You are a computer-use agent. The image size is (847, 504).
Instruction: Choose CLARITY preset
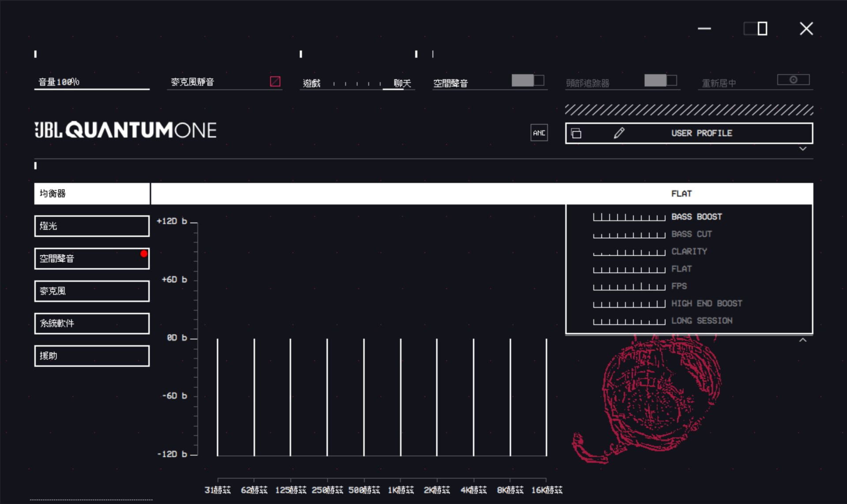point(689,251)
